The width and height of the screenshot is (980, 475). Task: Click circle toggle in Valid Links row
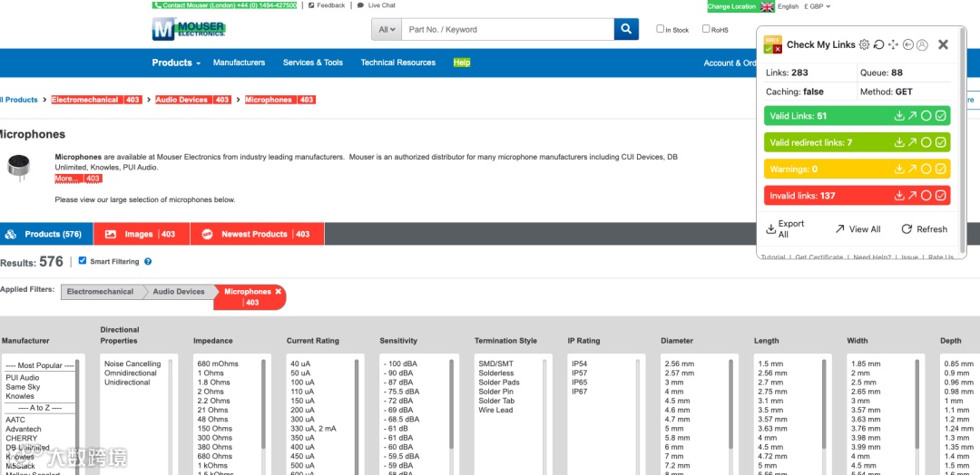[x=926, y=116]
